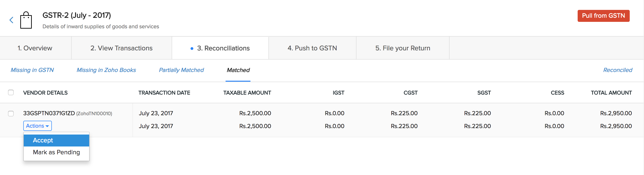The image size is (644, 175).
Task: View Partially Matched transactions
Action: (181, 70)
